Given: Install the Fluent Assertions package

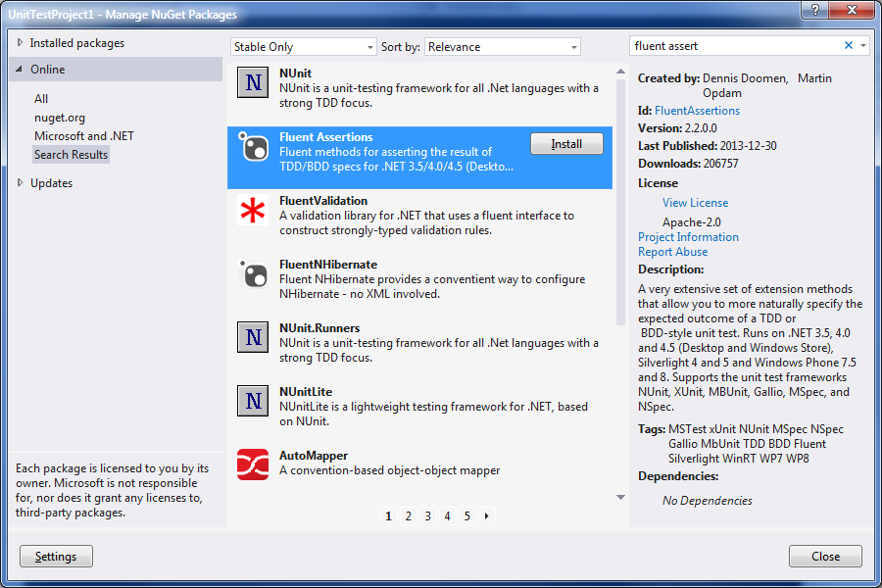Looking at the screenshot, I should point(566,143).
